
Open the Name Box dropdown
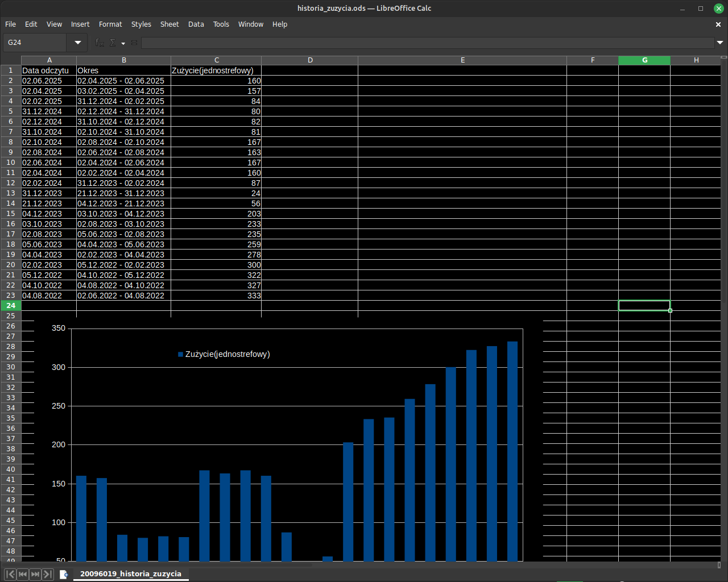click(77, 43)
